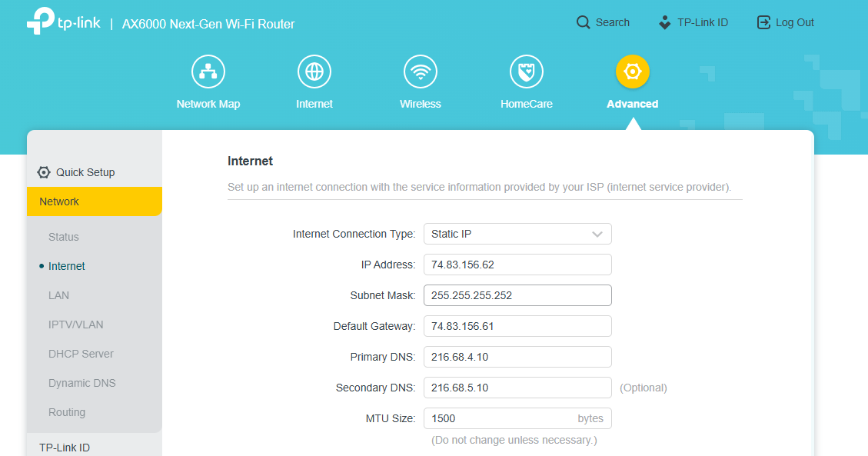The width and height of the screenshot is (868, 456).
Task: Open the HomeCare shield icon
Action: 527,72
